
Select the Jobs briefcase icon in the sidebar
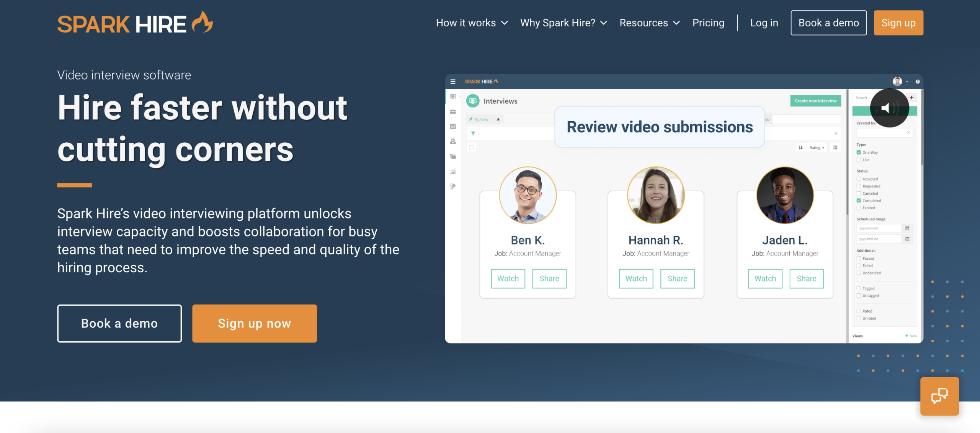pos(453,111)
